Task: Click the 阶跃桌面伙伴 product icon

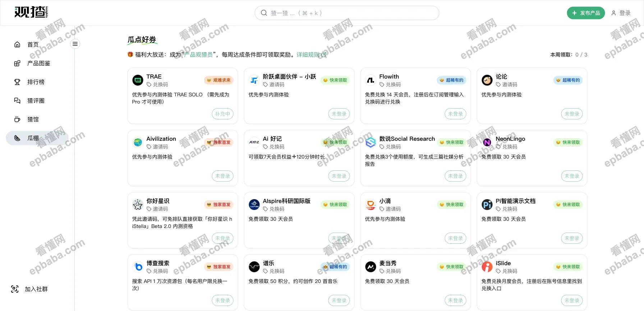Action: pyautogui.click(x=254, y=80)
